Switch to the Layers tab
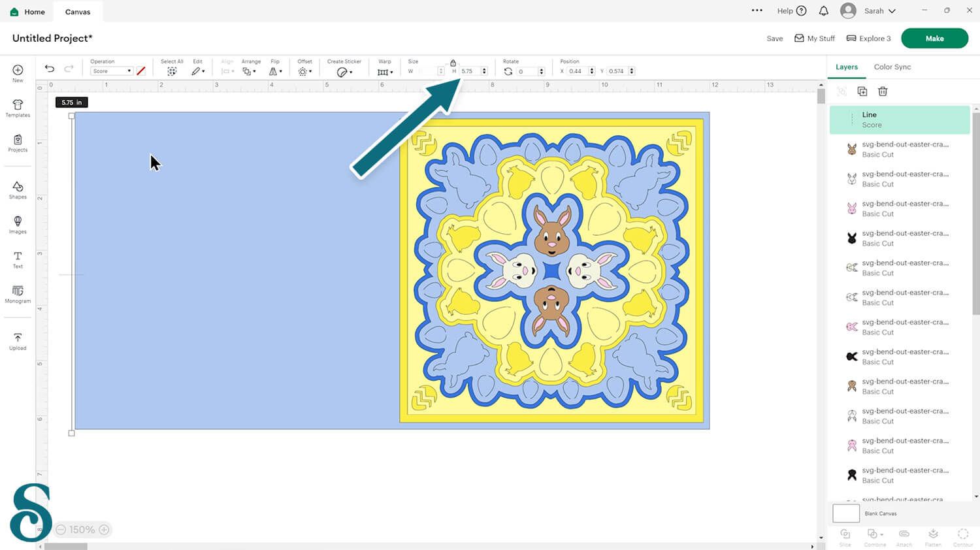Image resolution: width=980 pixels, height=550 pixels. coord(847,67)
